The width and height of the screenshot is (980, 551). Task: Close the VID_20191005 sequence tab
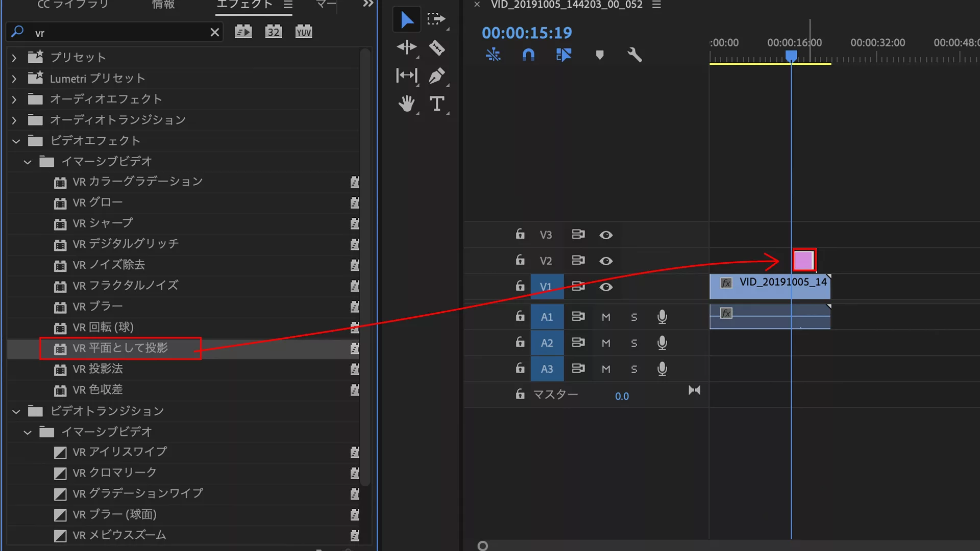477,5
